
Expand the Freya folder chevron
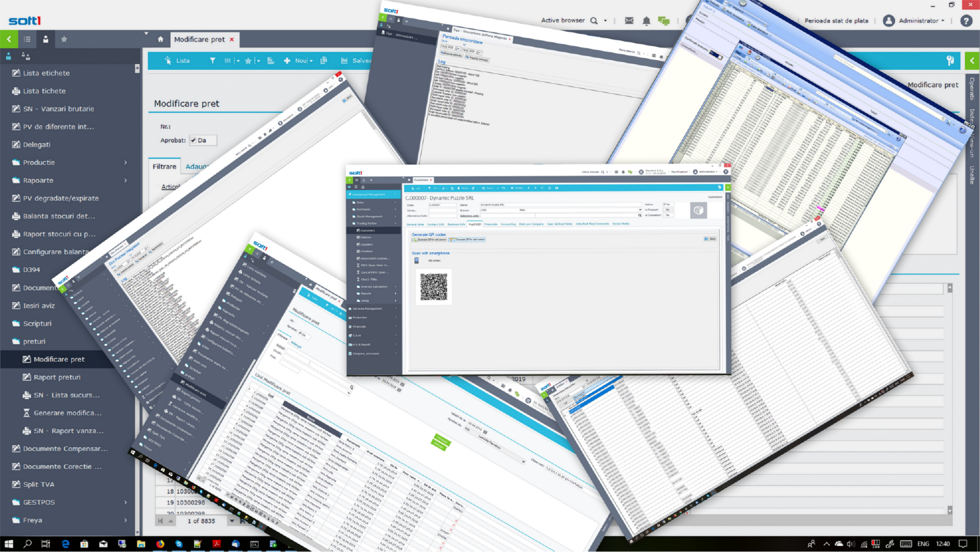tap(125, 520)
